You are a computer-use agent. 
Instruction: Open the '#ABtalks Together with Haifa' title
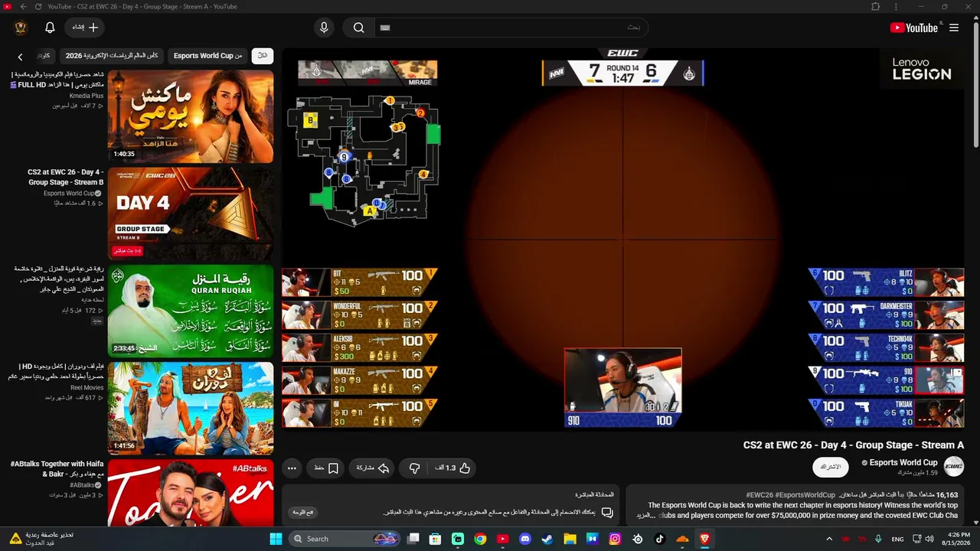point(57,469)
